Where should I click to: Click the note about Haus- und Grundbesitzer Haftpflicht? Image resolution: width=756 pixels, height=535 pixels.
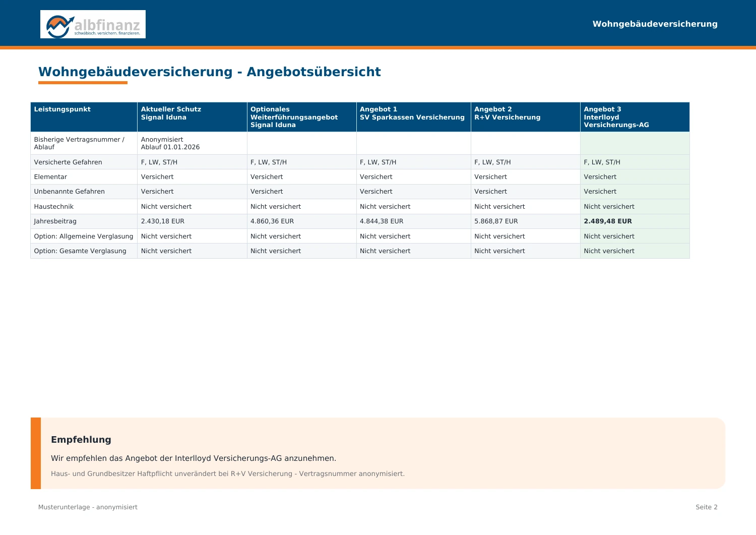[228, 473]
